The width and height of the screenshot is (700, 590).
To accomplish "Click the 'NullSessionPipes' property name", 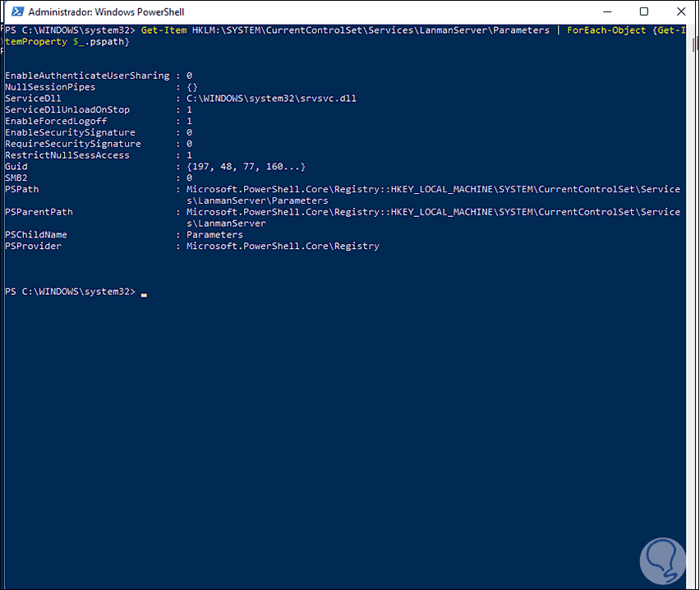I will pos(50,87).
